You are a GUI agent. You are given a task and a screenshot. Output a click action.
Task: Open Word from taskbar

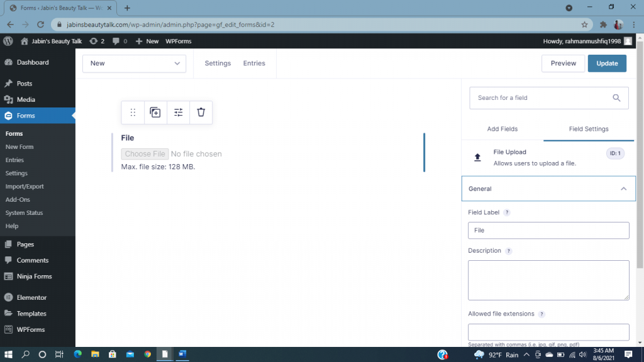coord(182,354)
